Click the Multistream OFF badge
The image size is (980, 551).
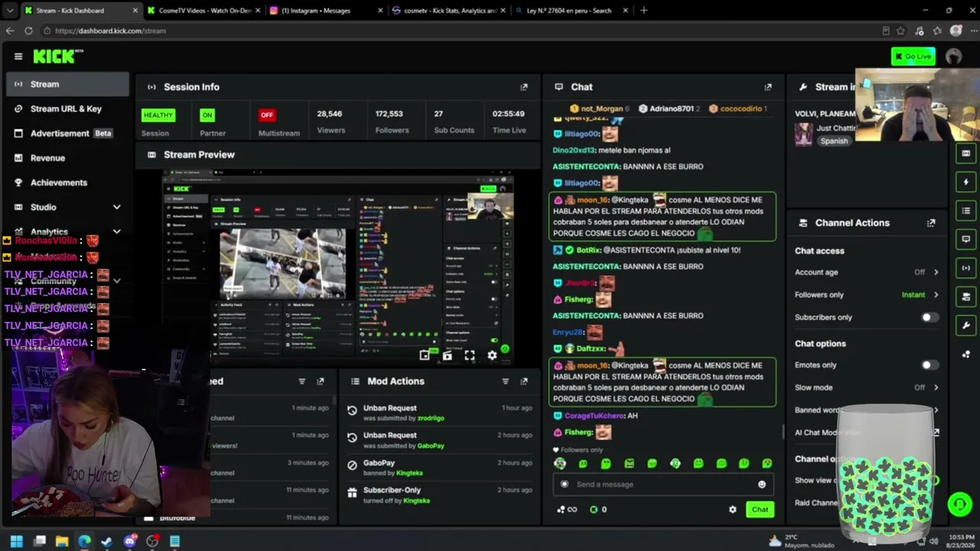(266, 116)
